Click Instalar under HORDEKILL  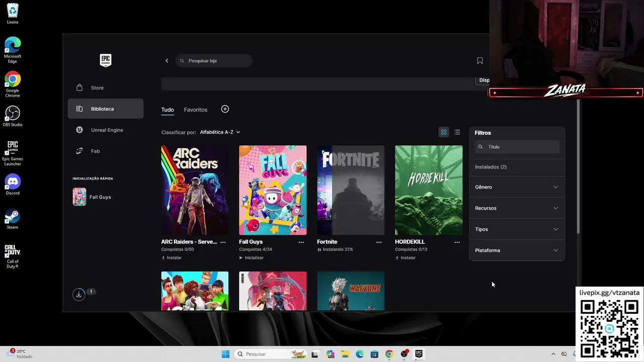[406, 258]
